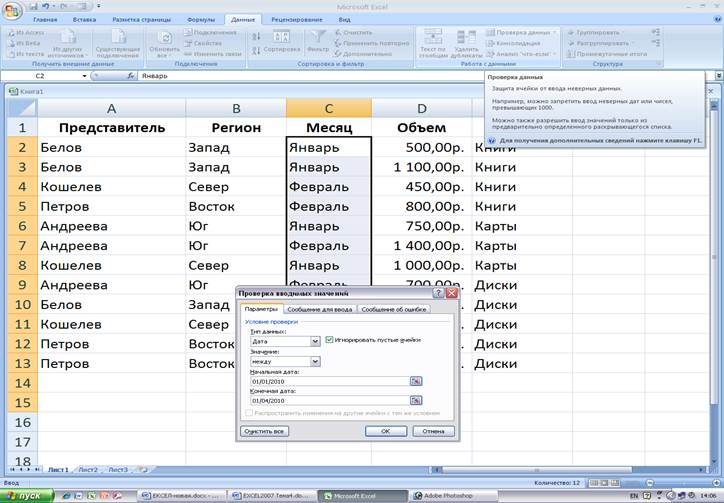Click range selector icon beside Конечная дата

pyautogui.click(x=417, y=401)
